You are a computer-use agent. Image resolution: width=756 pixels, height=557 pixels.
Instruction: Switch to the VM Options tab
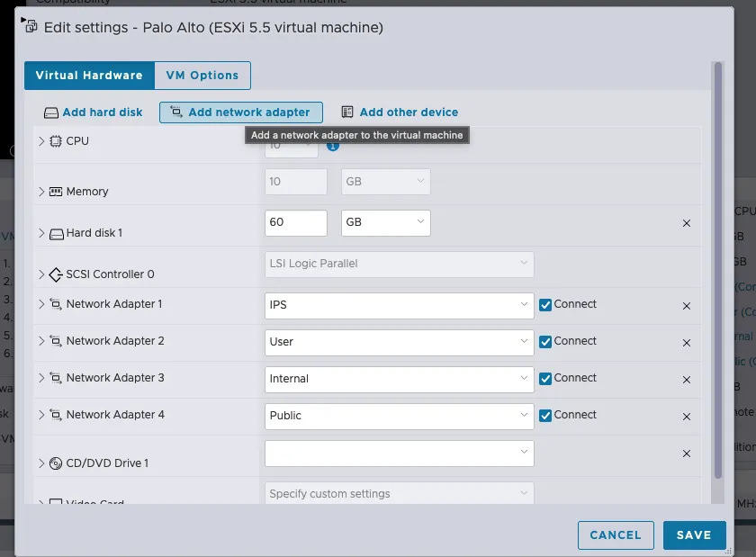(202, 76)
